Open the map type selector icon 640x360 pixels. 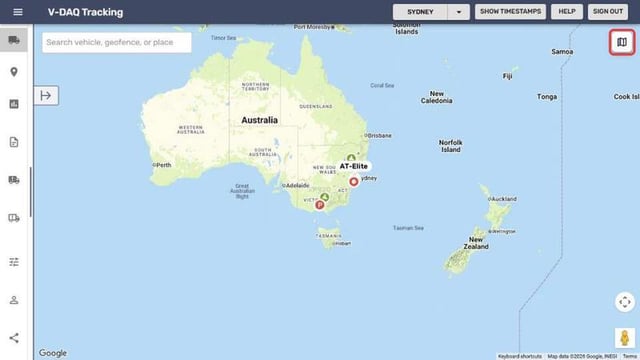tap(622, 42)
